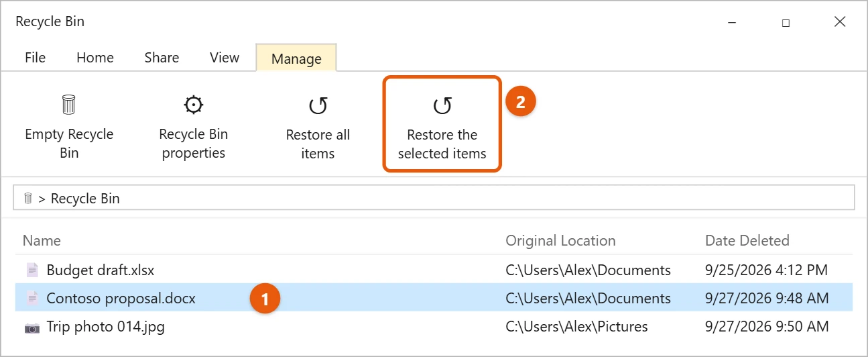Click the Empty Recycle Bin trash icon
The width and height of the screenshot is (868, 357).
click(x=69, y=105)
